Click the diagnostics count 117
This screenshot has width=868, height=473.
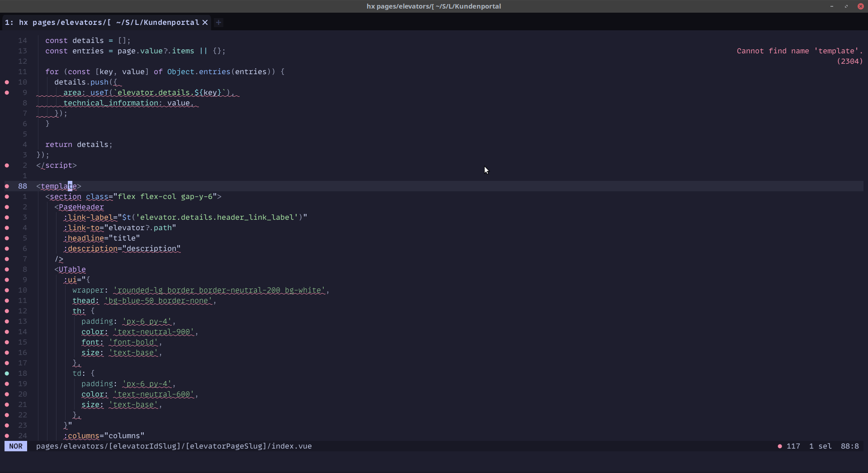point(793,446)
